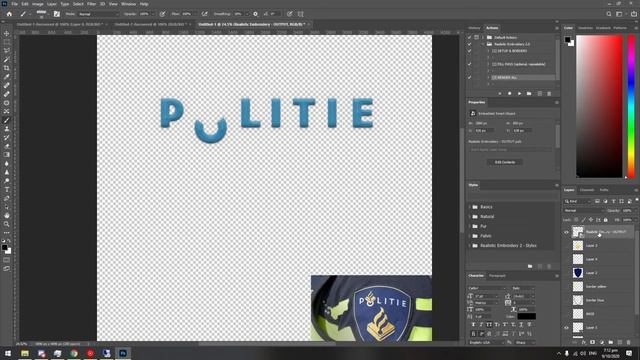Click the Home icon in options bar
This screenshot has width=640, height=360.
tap(9, 14)
